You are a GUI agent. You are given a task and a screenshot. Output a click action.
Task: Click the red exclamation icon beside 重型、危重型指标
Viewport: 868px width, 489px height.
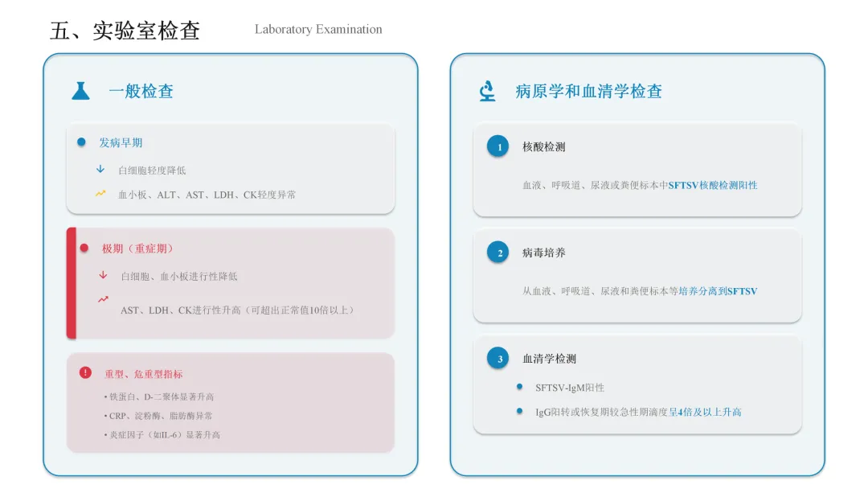tap(85, 372)
